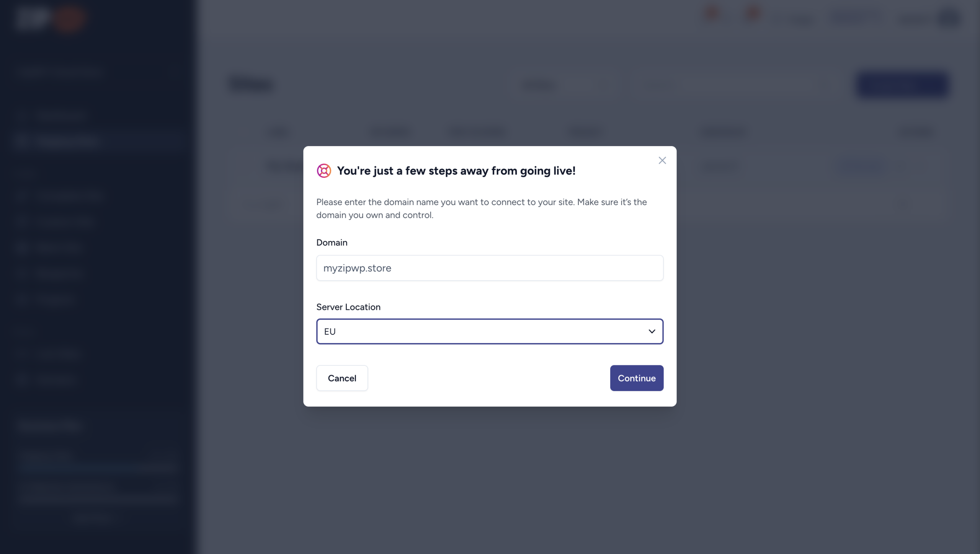The height and width of the screenshot is (554, 980).
Task: Click the second blurred red icon in top bar
Action: point(753,13)
